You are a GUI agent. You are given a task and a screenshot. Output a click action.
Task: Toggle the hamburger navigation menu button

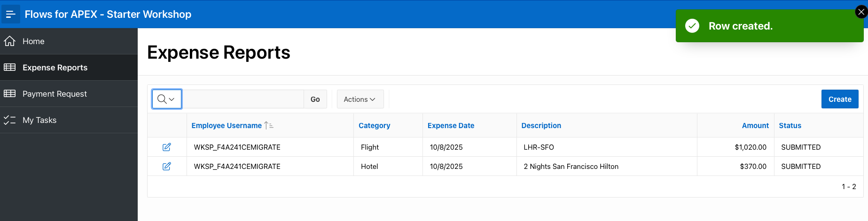[x=10, y=14]
